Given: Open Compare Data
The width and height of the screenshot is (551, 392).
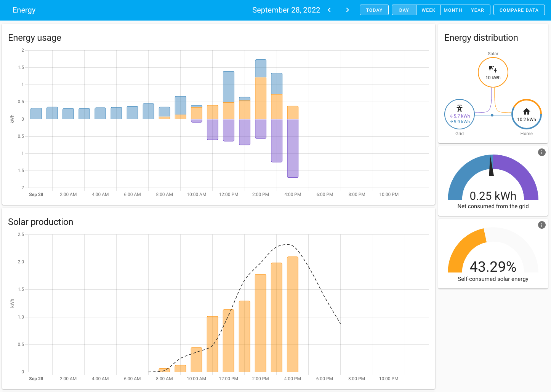Looking at the screenshot, I should (519, 10).
